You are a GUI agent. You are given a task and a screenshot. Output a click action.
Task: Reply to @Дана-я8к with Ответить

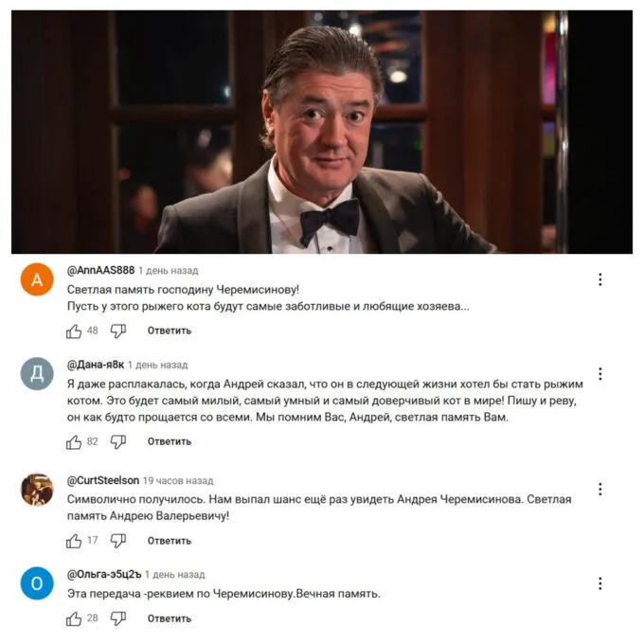tap(170, 442)
